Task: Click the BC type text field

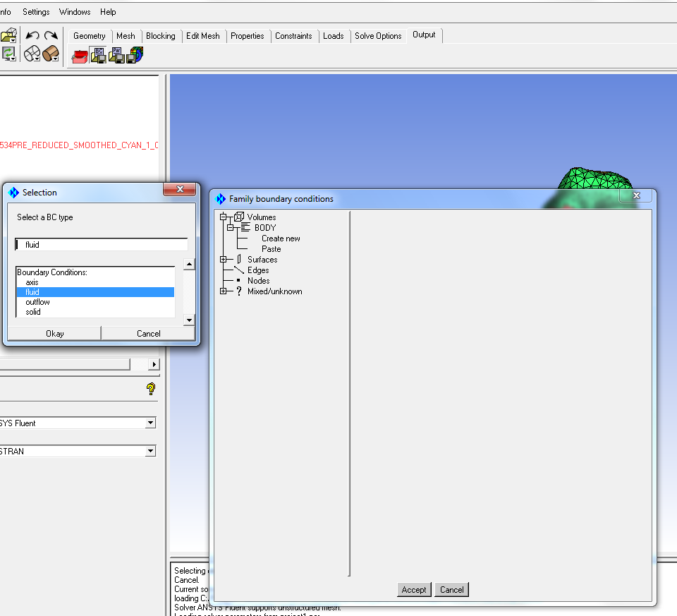Action: [102, 245]
